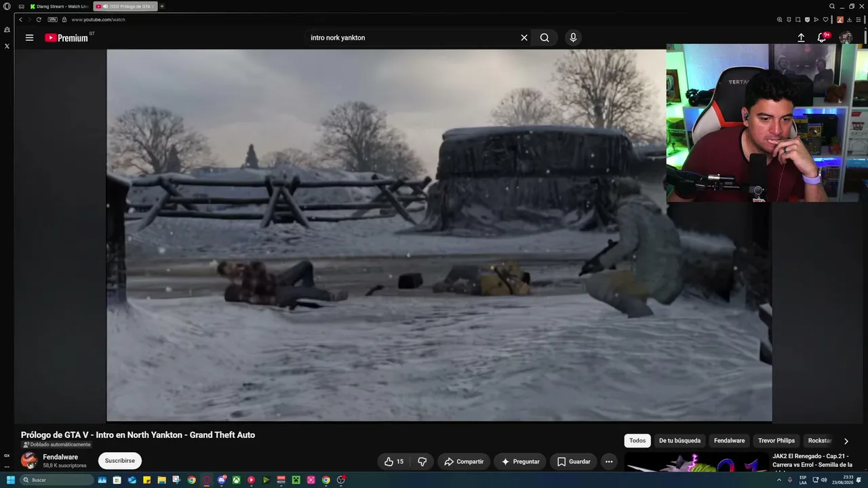This screenshot has width=868, height=488.
Task: Open workspaces icon beside the tabs
Action: (21, 6)
